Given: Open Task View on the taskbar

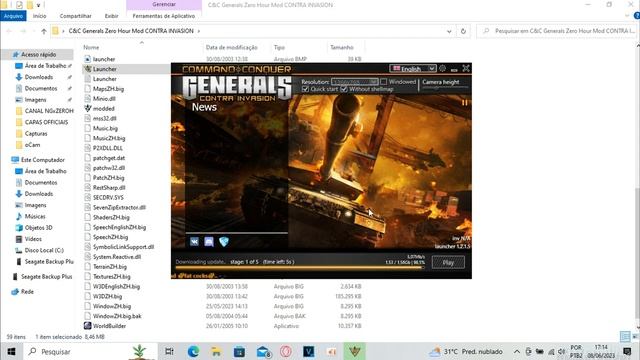Looking at the screenshot, I should (169, 351).
